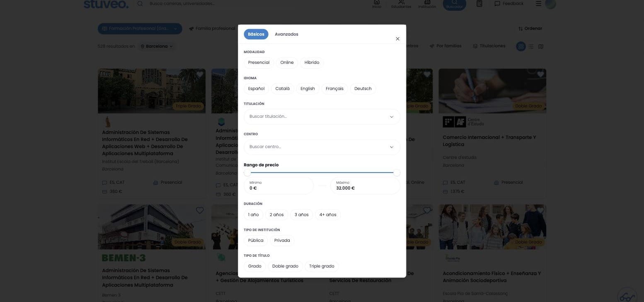Open the Feedback chat icon
The height and width of the screenshot is (302, 644).
coord(497,4)
